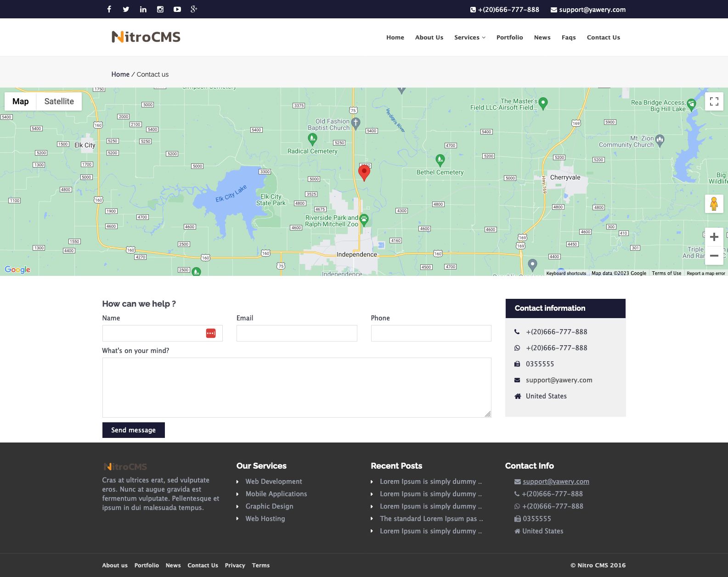This screenshot has height=577, width=728.
Task: Click footer Privacy link
Action: point(235,566)
